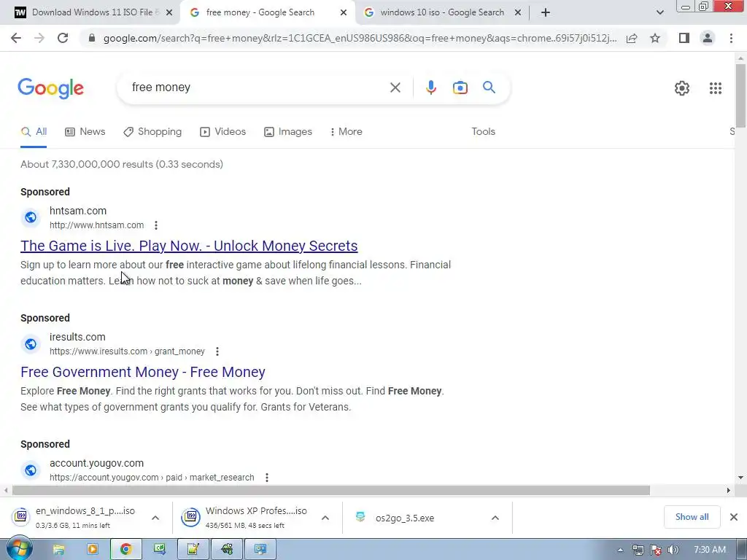Open the tab search dropdown arrow
The image size is (747, 560).
pos(659,13)
